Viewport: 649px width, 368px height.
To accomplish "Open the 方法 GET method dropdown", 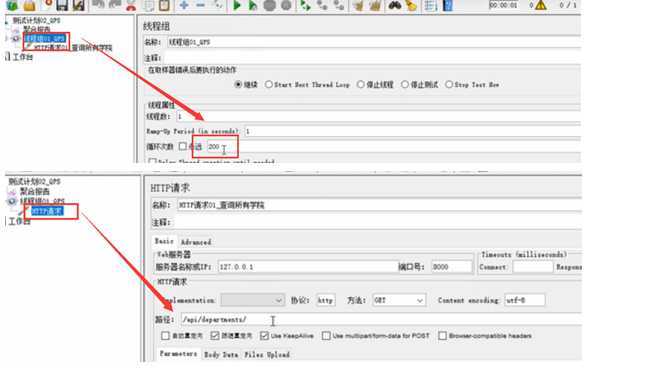I will pos(399,300).
